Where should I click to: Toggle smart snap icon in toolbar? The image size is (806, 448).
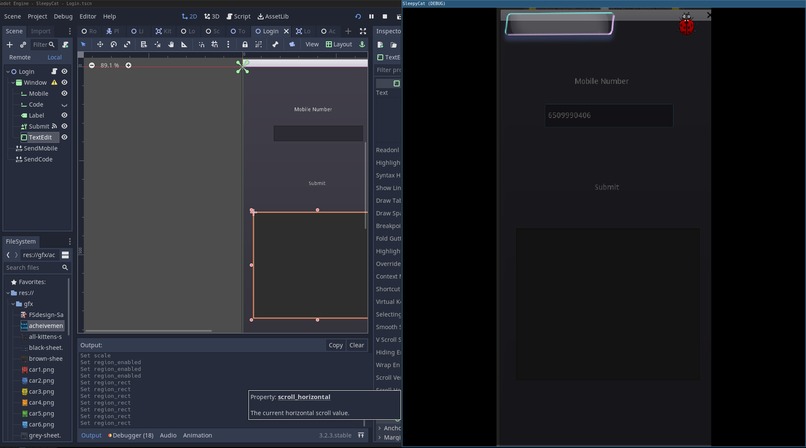coord(202,45)
